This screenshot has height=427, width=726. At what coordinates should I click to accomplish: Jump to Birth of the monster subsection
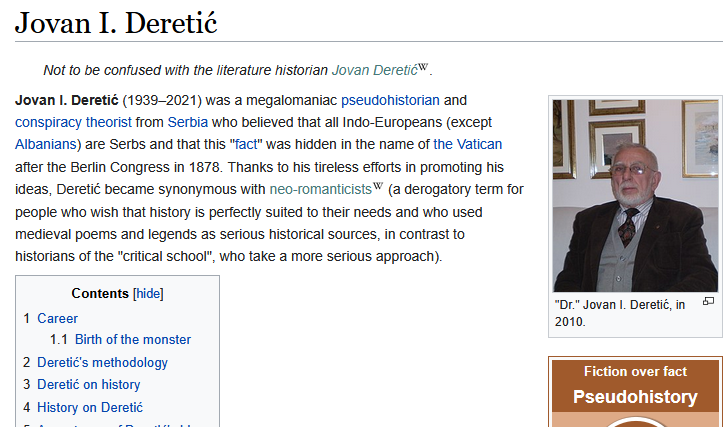132,339
